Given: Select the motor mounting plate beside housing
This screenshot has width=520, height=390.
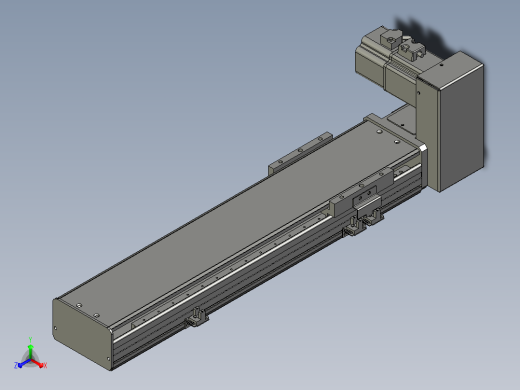Looking at the screenshot, I should (398, 119).
